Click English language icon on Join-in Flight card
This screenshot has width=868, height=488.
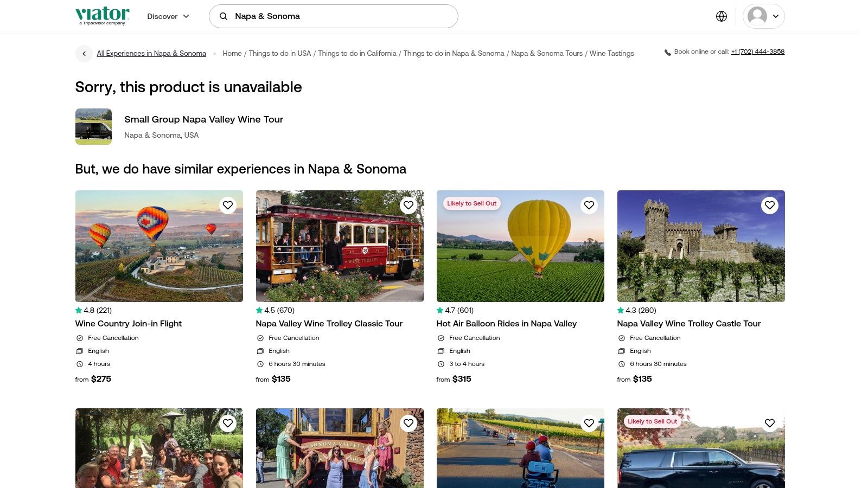(x=80, y=351)
